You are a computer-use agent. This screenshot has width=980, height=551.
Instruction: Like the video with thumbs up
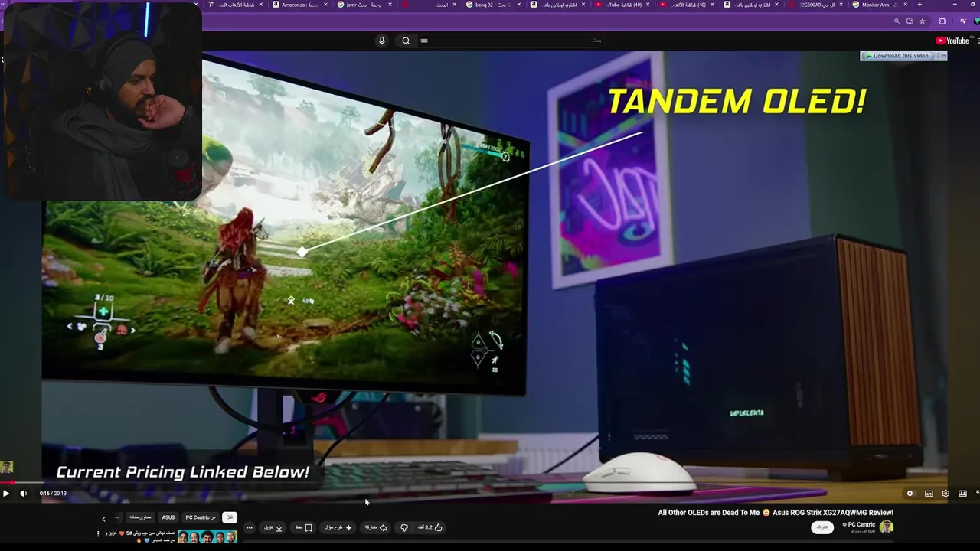(x=430, y=527)
